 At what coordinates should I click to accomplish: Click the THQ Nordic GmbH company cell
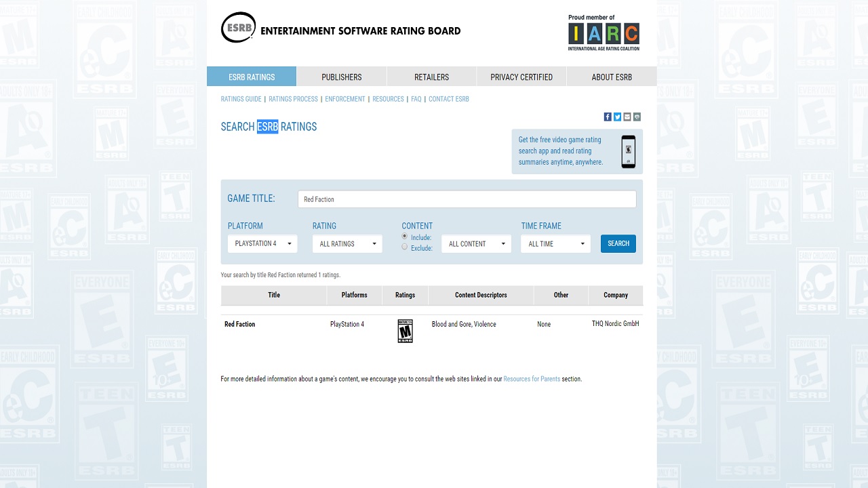pyautogui.click(x=616, y=323)
